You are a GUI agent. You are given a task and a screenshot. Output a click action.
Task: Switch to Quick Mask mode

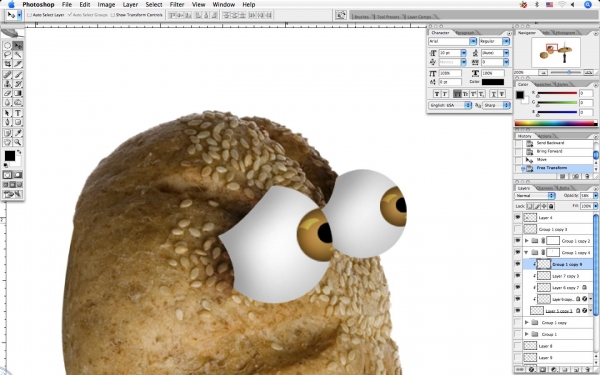coord(18,175)
